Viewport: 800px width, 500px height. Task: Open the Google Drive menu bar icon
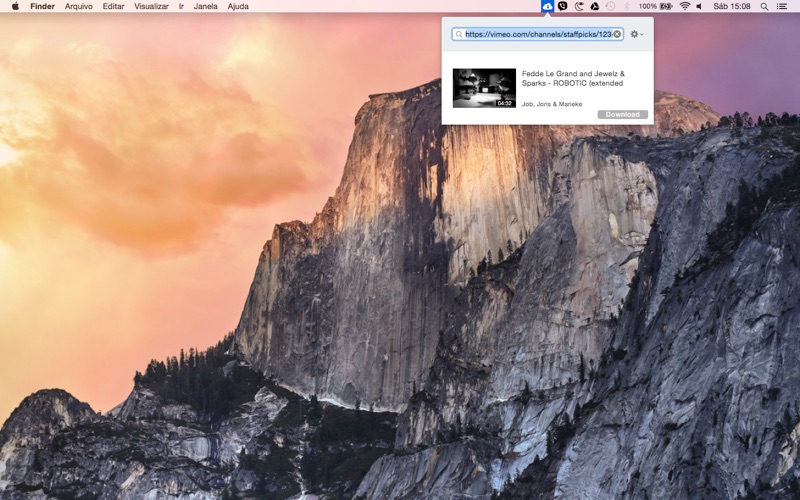click(594, 6)
